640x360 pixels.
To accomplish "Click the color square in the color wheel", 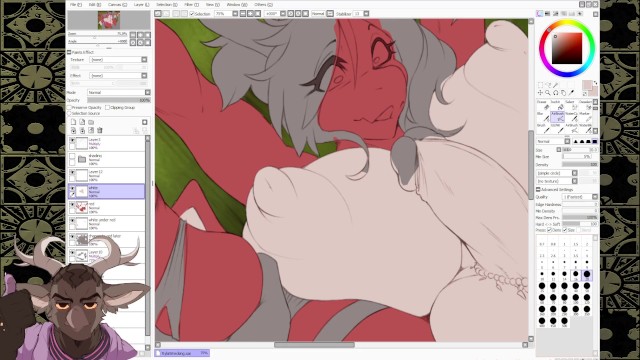I will pyautogui.click(x=567, y=49).
